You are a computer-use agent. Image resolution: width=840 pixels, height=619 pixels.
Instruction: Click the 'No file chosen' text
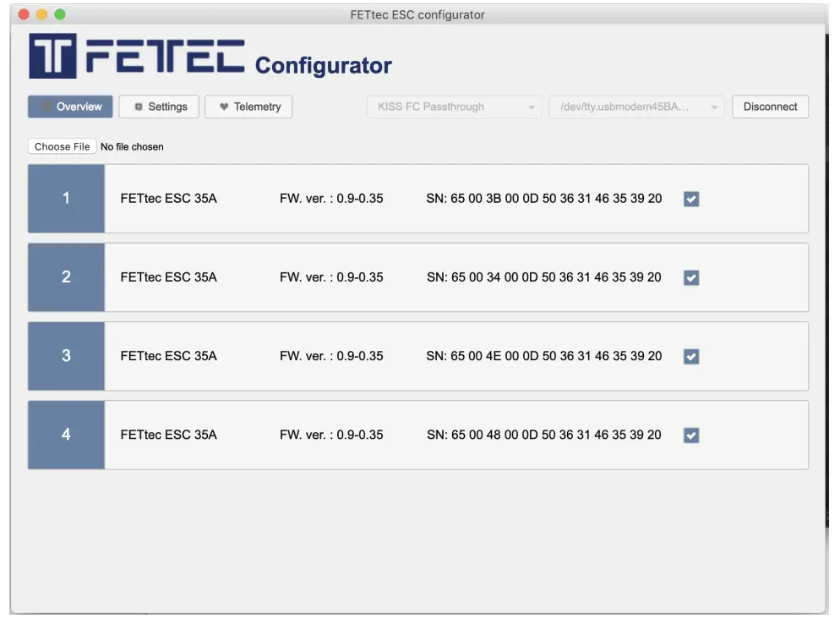coord(132,147)
